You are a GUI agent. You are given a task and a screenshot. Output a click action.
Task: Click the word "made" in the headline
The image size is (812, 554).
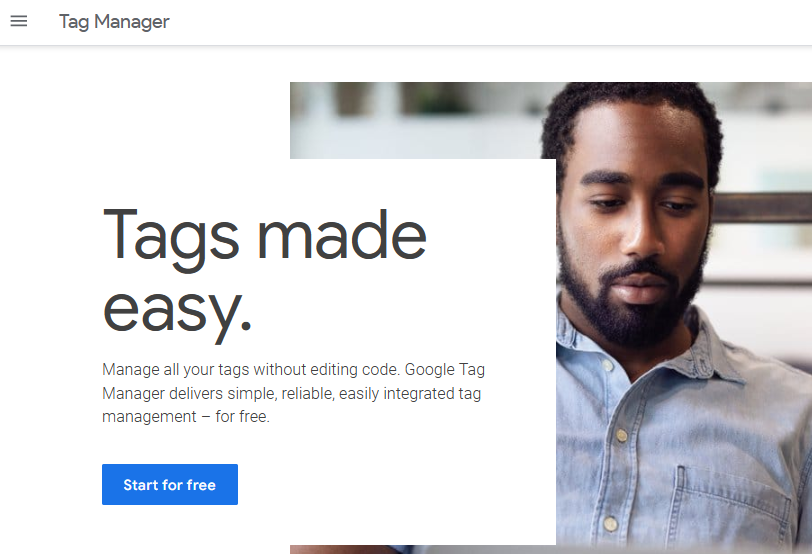342,235
